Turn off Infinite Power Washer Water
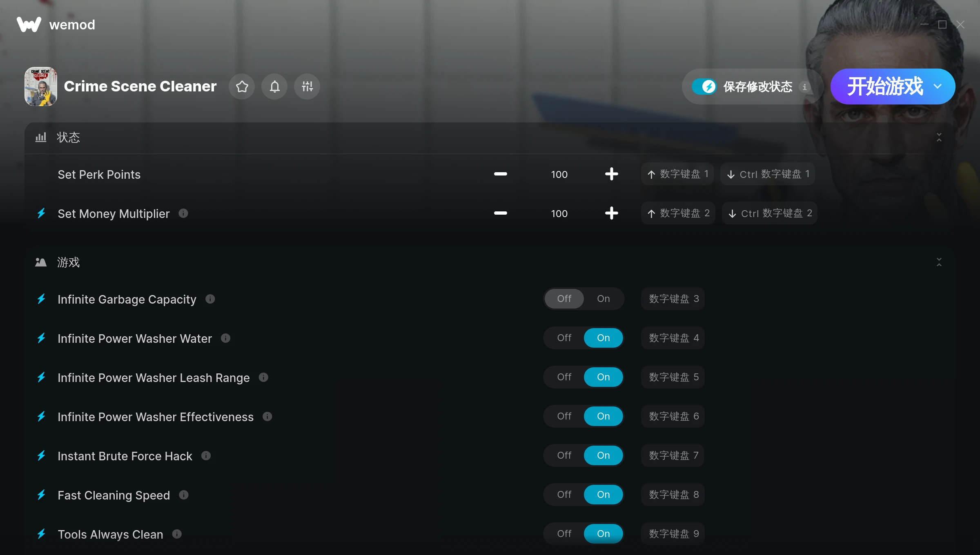Screen dimensions: 980x555 pos(564,338)
